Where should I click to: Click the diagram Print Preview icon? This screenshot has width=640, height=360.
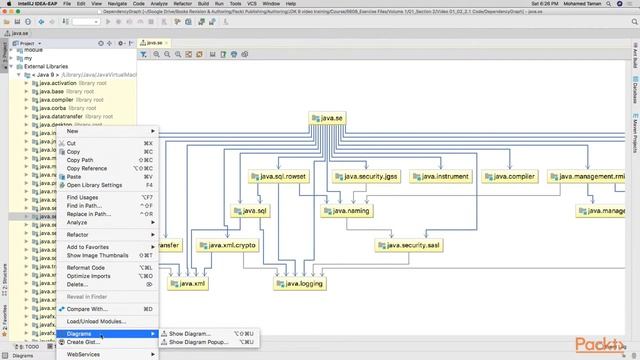pyautogui.click(x=244, y=54)
